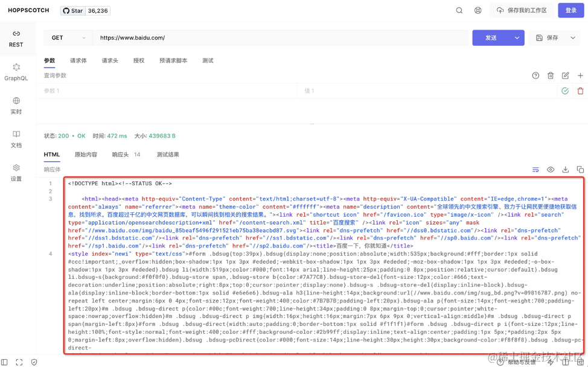Add a new parameter with the plus icon
The height and width of the screenshot is (367, 588).
click(580, 75)
